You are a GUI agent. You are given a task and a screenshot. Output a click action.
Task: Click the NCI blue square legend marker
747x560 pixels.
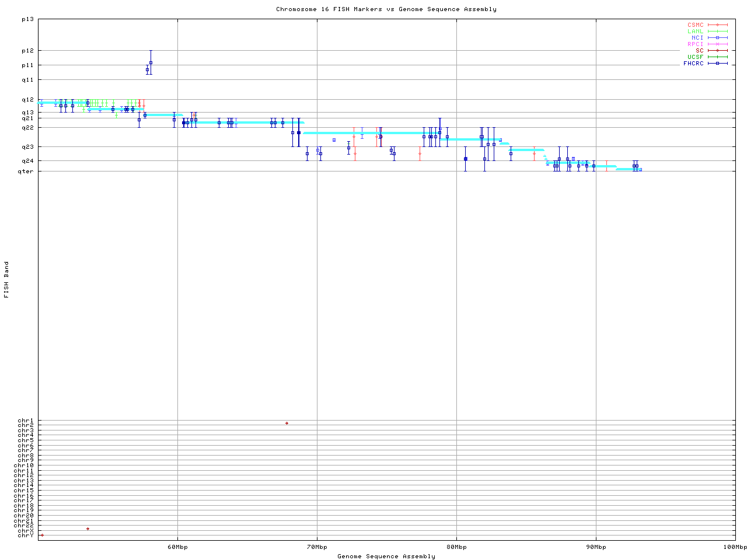click(717, 38)
